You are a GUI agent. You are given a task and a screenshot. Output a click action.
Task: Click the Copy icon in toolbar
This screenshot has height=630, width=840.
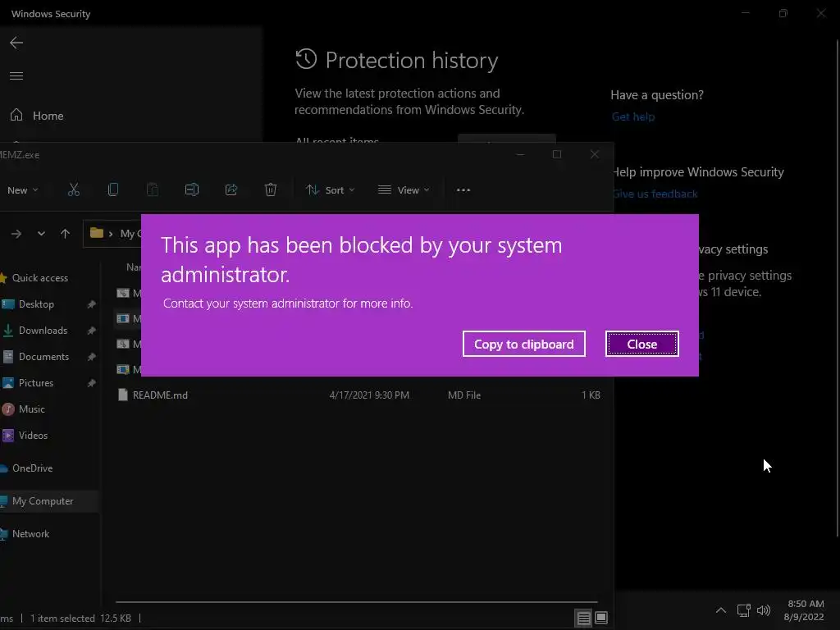pyautogui.click(x=113, y=189)
